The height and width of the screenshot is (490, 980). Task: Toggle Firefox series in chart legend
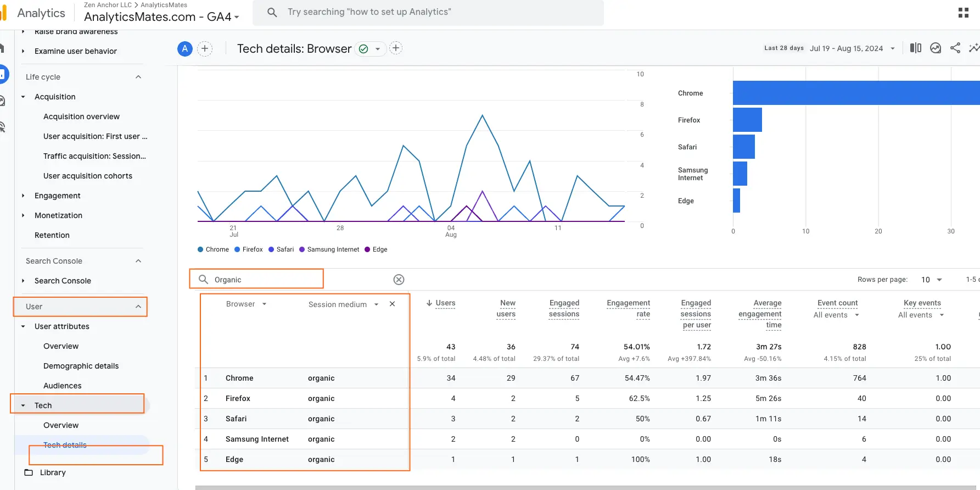click(249, 249)
